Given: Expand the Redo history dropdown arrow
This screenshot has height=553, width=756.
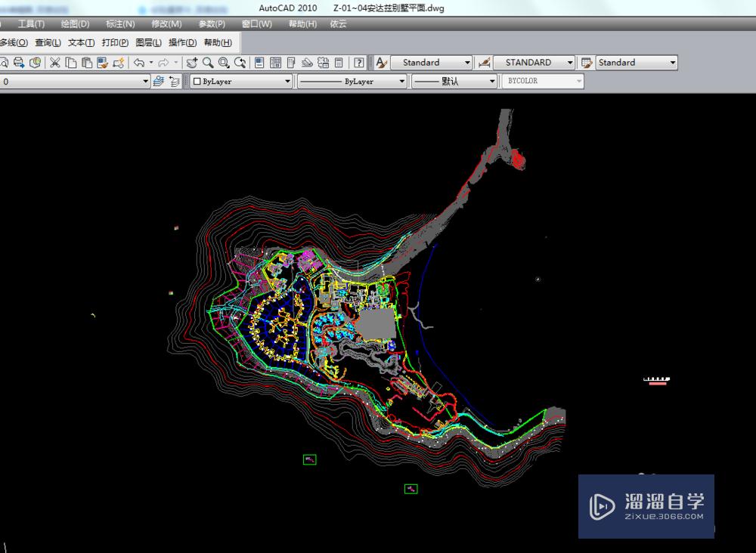Looking at the screenshot, I should point(175,63).
